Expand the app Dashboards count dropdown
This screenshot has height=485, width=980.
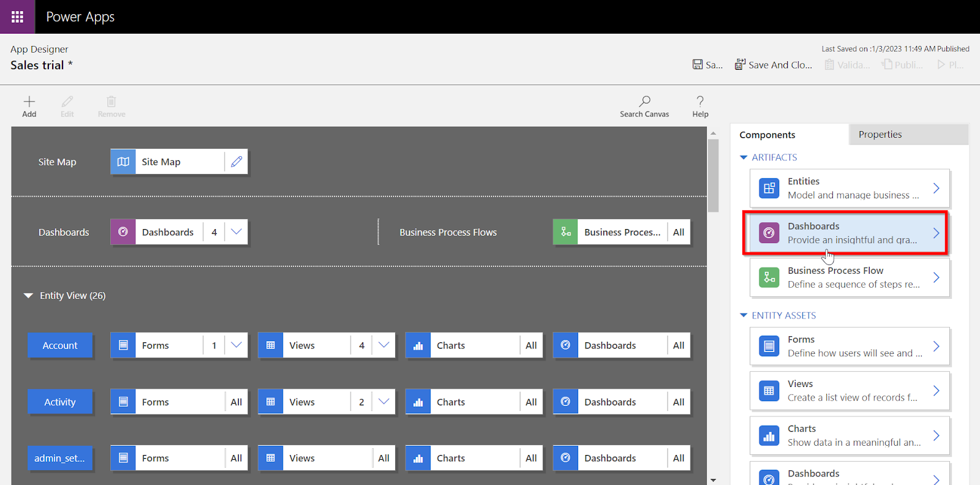click(236, 232)
